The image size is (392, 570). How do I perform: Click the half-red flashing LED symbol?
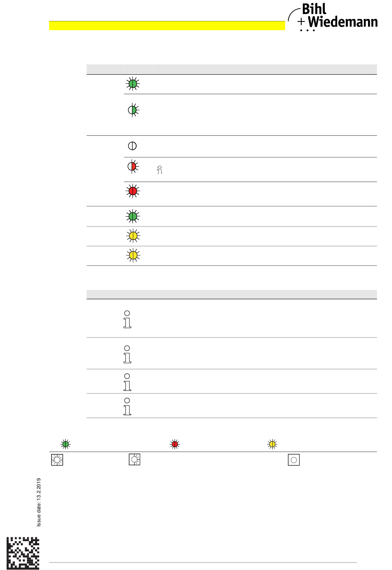133,166
